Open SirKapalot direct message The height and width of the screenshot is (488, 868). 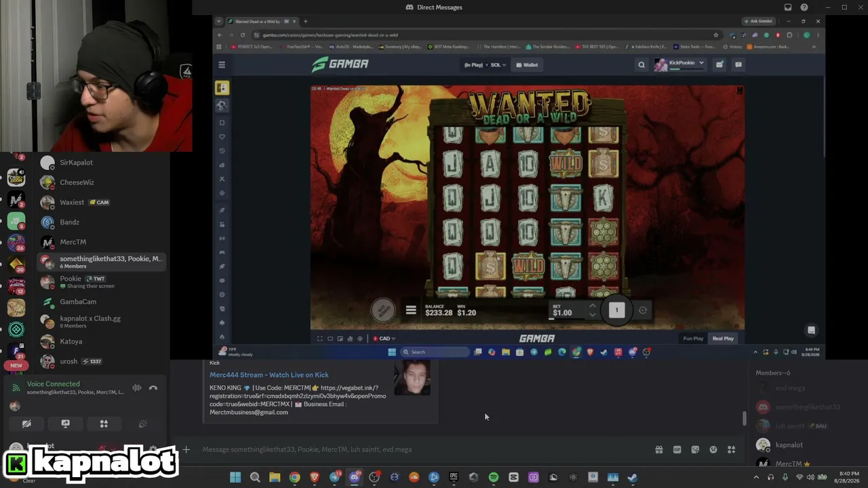pos(102,163)
